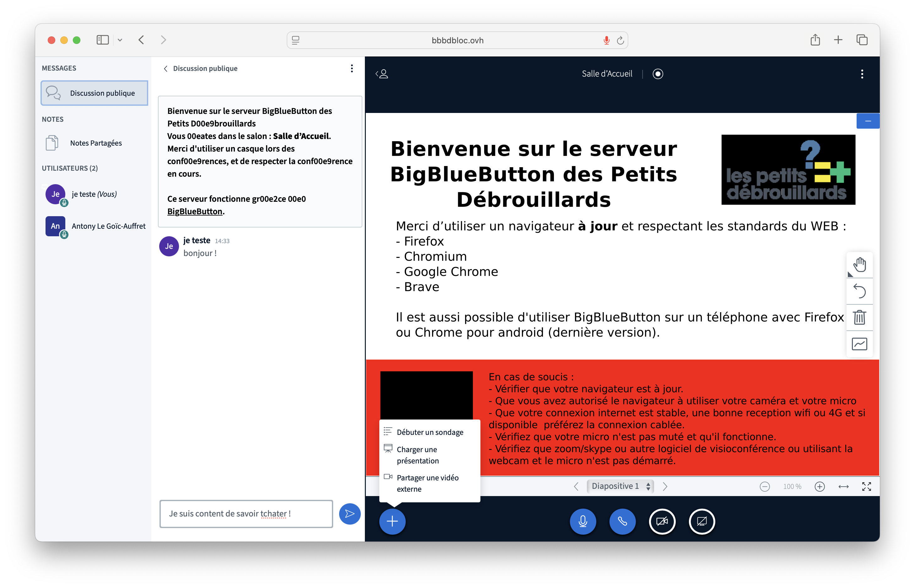Click the blue plus actions button
This screenshot has width=915, height=588.
(x=392, y=521)
